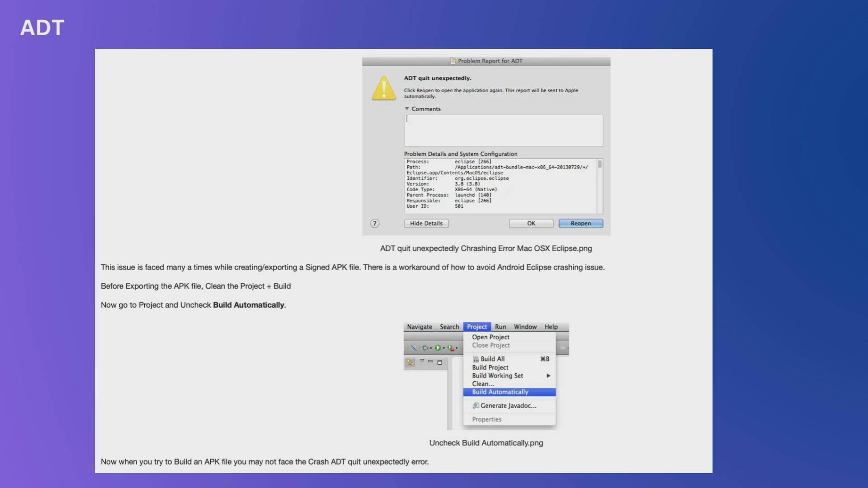Click the green Run play icon
This screenshot has height=488, width=868.
point(438,348)
